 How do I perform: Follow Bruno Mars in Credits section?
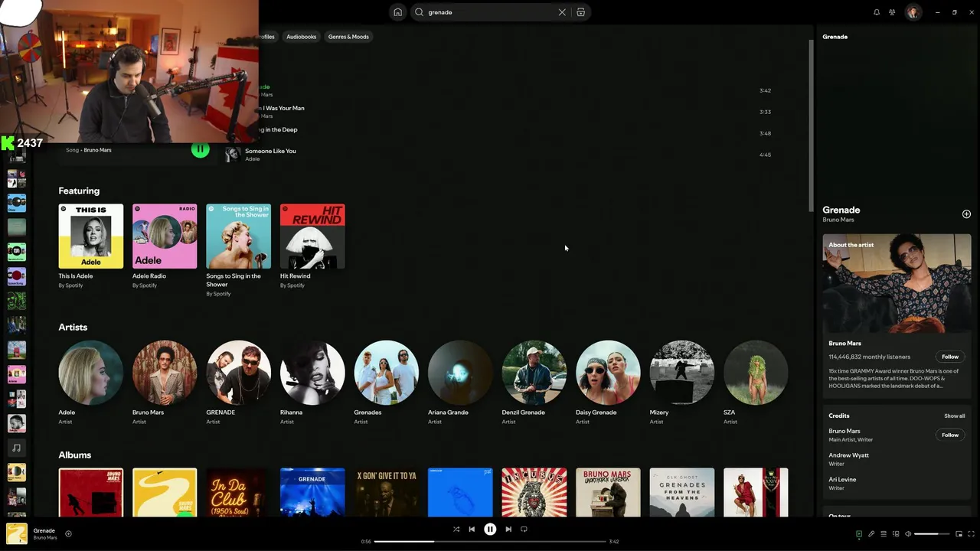coord(950,435)
